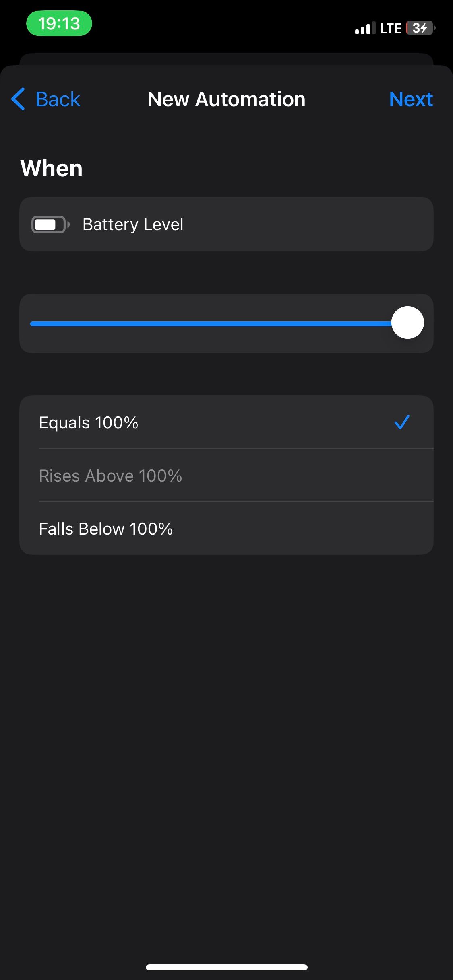453x980 pixels.
Task: Click the middle of the blue slider track
Action: 211,324
